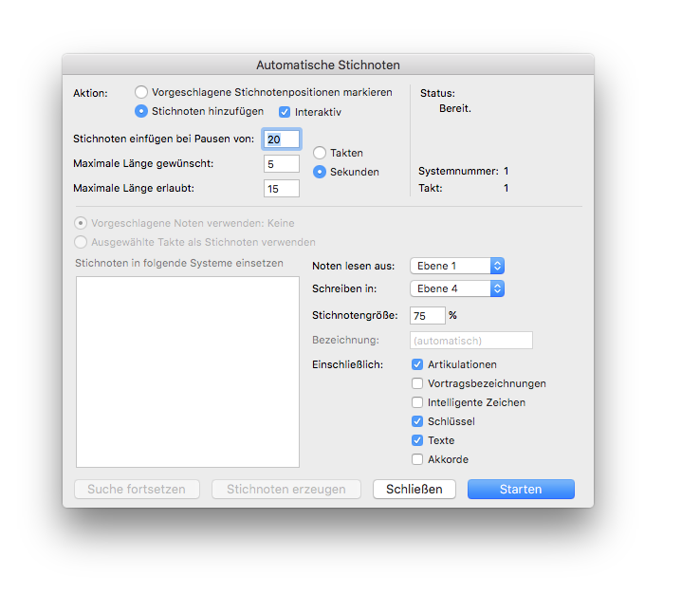Choose the Sekunden radio button
Screen dimensions: 700x594
[320, 172]
